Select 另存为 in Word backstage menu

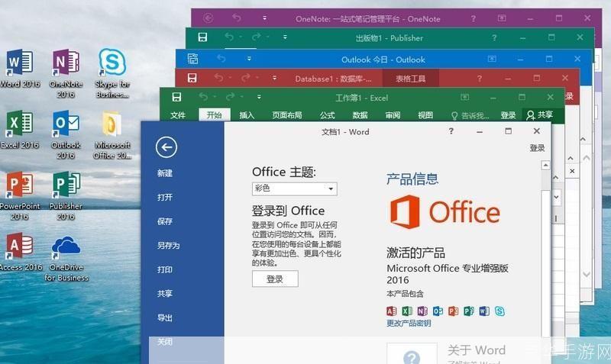coord(168,246)
